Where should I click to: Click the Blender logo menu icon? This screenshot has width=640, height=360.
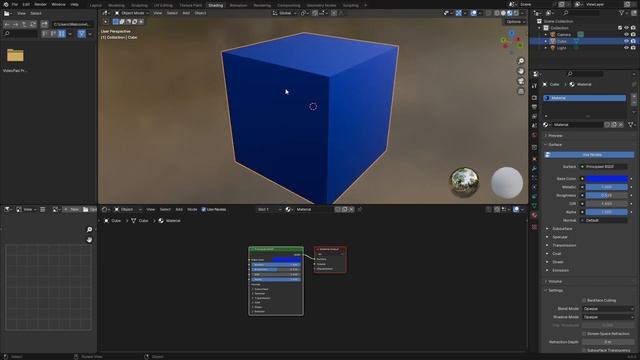click(6, 4)
